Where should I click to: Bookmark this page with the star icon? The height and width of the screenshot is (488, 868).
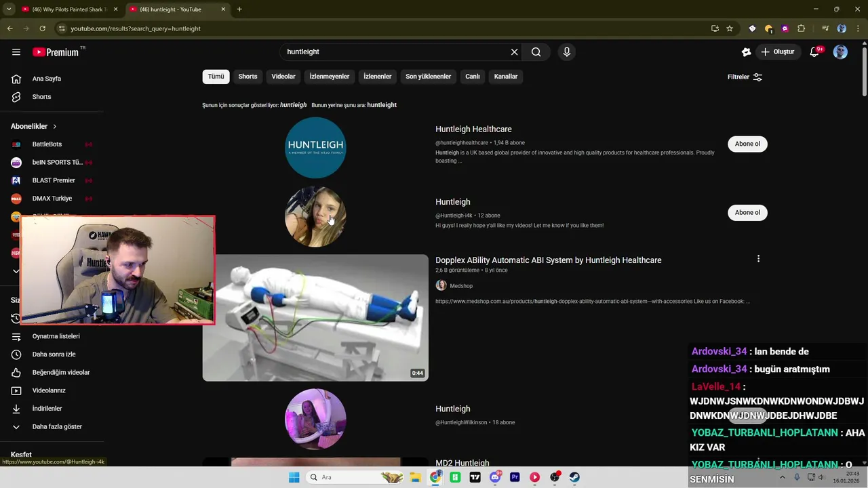coord(730,28)
